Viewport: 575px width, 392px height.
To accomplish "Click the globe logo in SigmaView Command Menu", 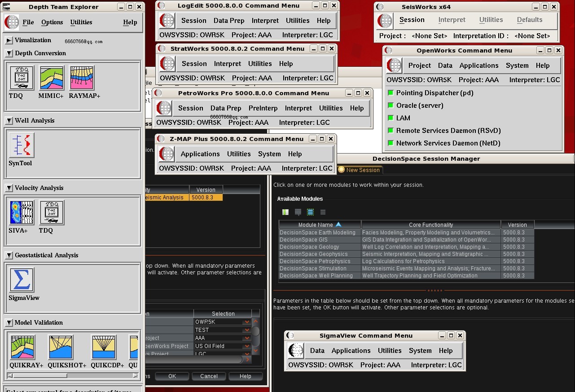I will [x=296, y=351].
